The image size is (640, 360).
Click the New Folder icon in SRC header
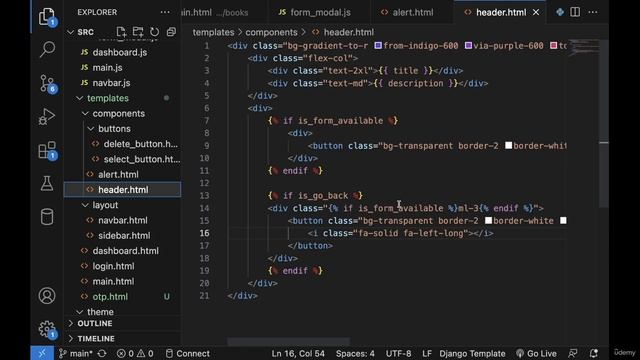click(x=138, y=32)
